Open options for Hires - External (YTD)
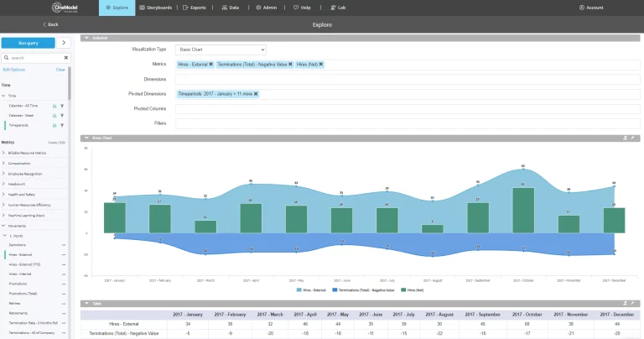Viewport: 644px width, 339px height. pyautogui.click(x=64, y=264)
